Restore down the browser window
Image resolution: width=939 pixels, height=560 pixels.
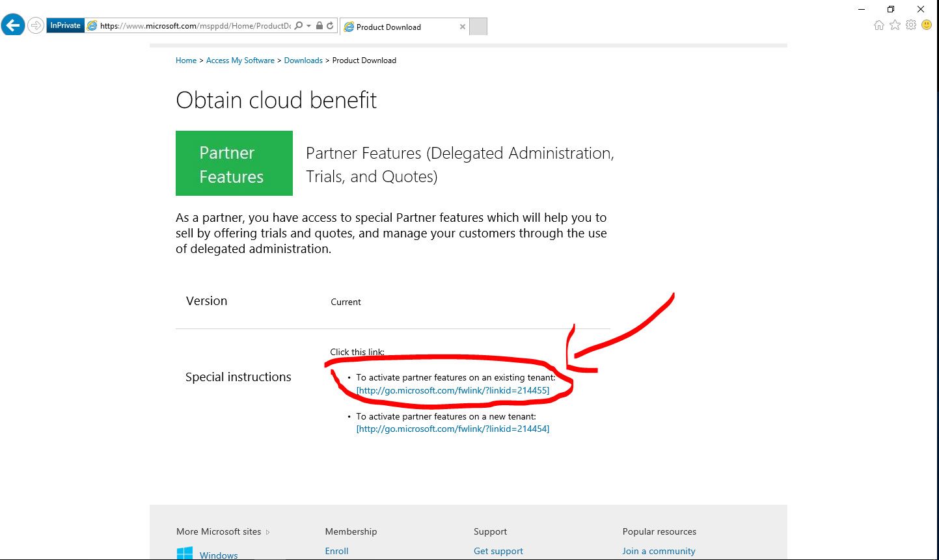point(891,9)
